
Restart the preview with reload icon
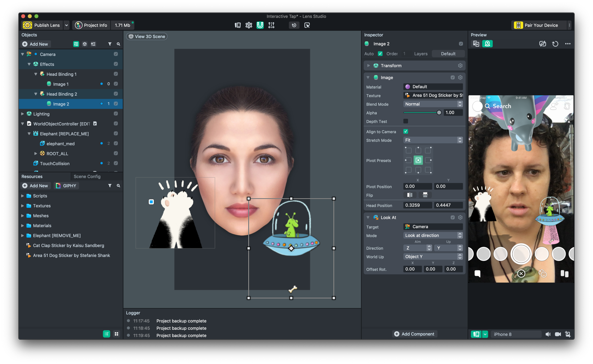point(555,44)
